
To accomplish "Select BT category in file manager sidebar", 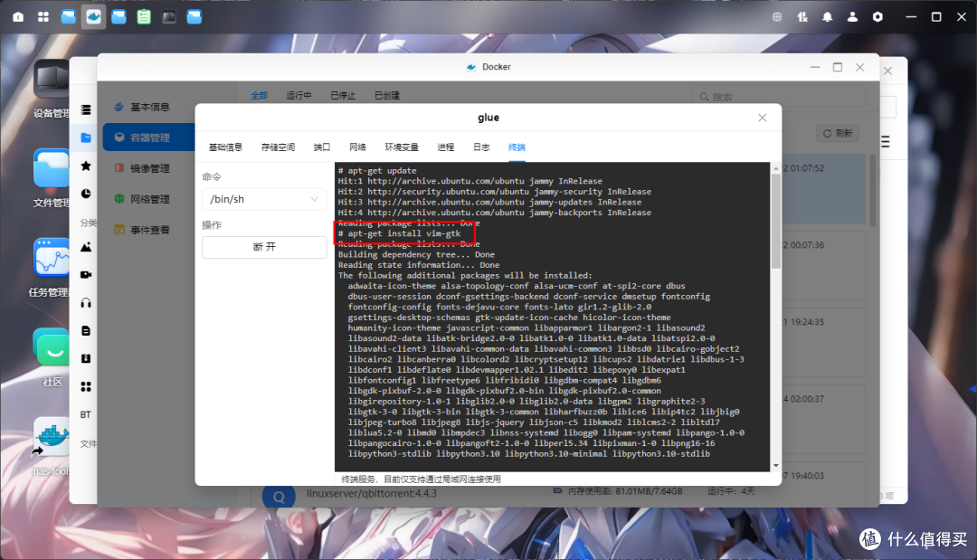I will pyautogui.click(x=86, y=414).
